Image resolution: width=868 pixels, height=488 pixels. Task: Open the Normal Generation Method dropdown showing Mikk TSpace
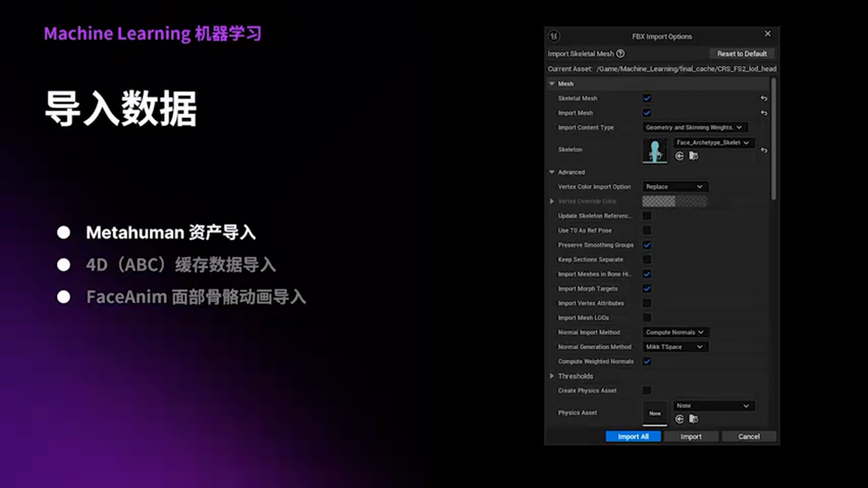(x=675, y=346)
